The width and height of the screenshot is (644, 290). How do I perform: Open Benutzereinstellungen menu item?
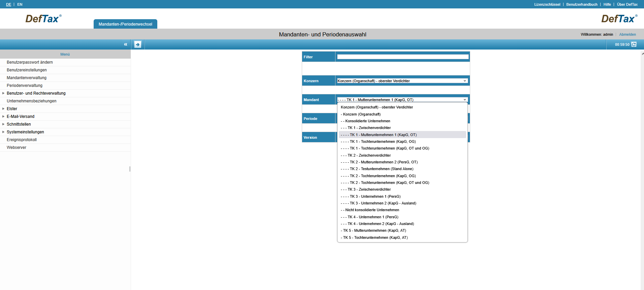pyautogui.click(x=65, y=70)
